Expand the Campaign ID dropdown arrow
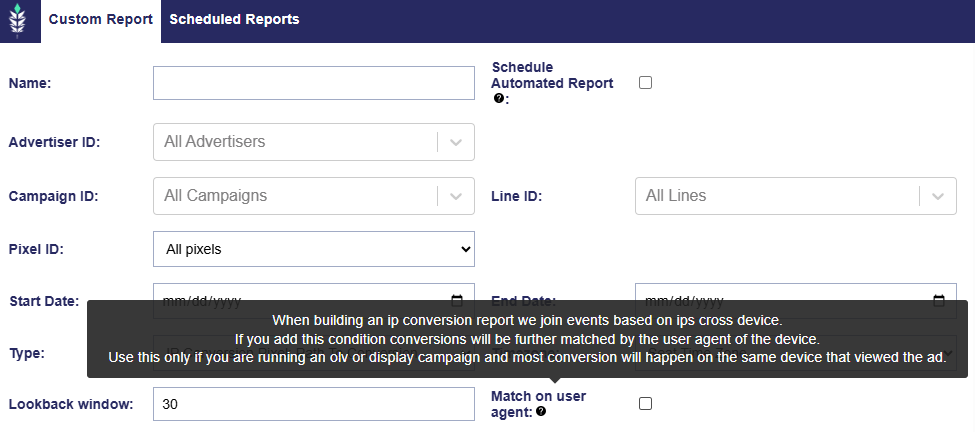 click(x=456, y=196)
